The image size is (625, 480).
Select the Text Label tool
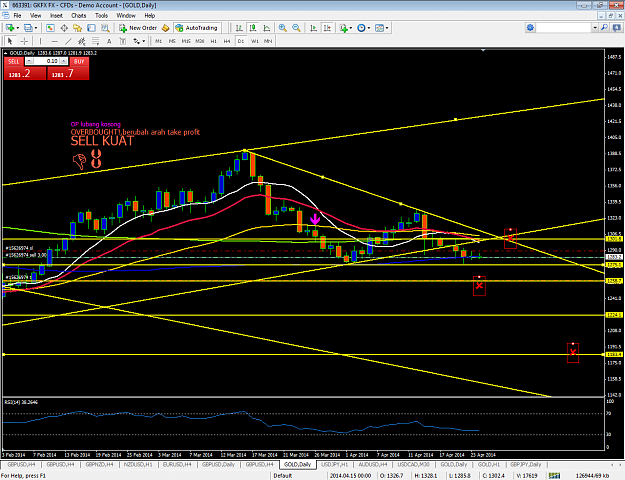(x=123, y=41)
